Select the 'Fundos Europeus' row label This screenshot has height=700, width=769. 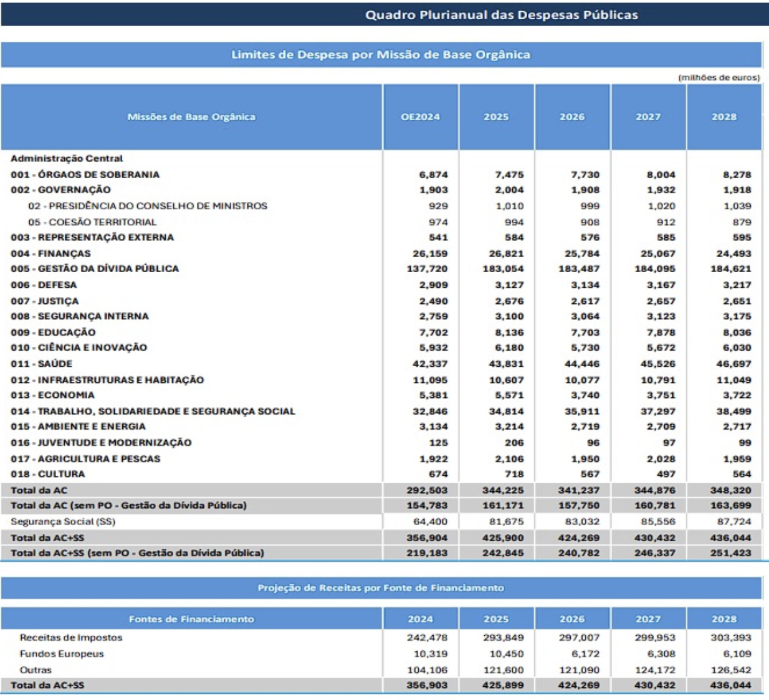point(62,654)
